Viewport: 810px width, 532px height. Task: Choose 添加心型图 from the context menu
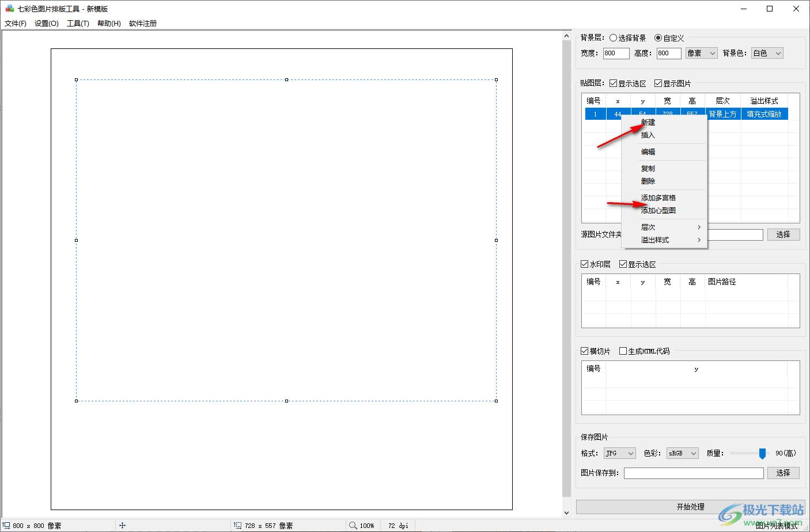tap(658, 210)
